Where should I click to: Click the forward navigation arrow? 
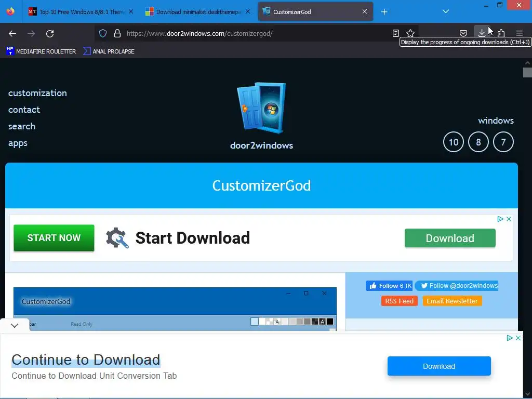click(x=31, y=34)
